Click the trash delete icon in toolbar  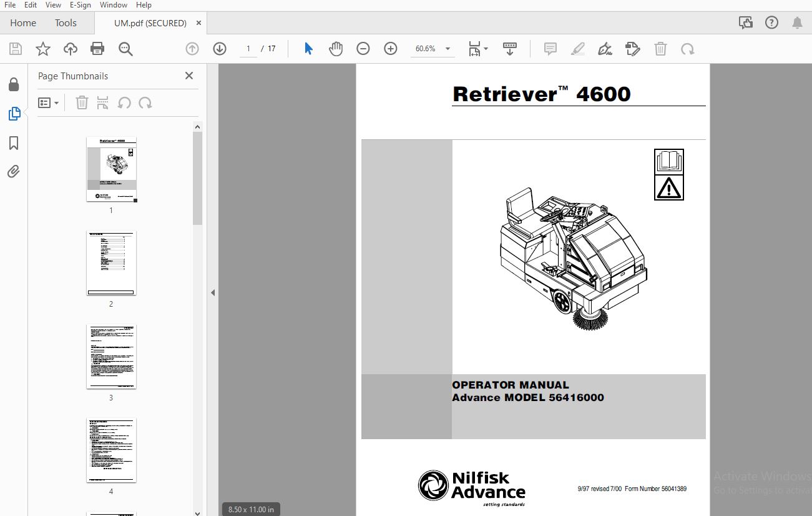pyautogui.click(x=660, y=49)
